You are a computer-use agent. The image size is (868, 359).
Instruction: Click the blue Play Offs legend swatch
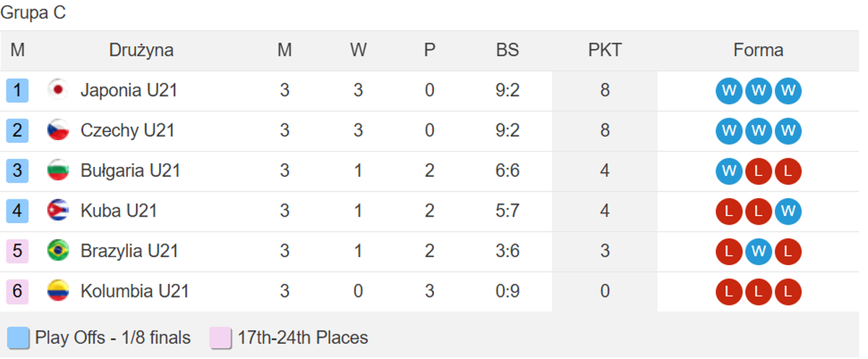pos(18,338)
